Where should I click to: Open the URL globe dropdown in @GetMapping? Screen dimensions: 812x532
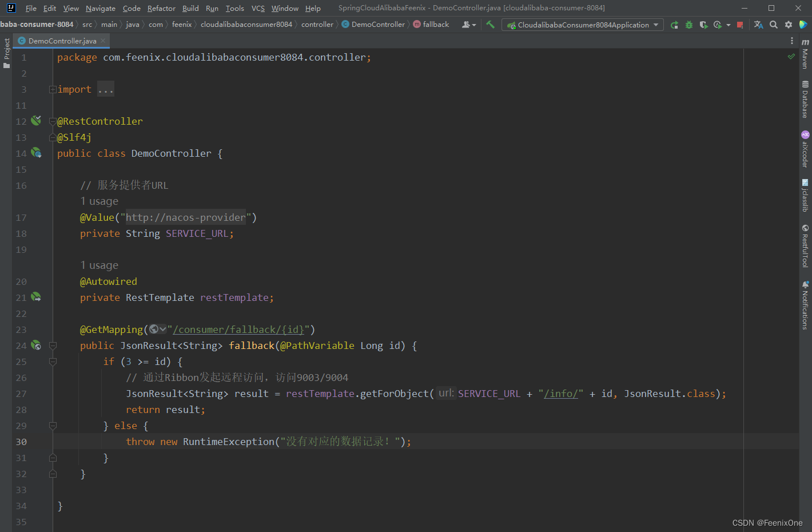[x=157, y=329]
